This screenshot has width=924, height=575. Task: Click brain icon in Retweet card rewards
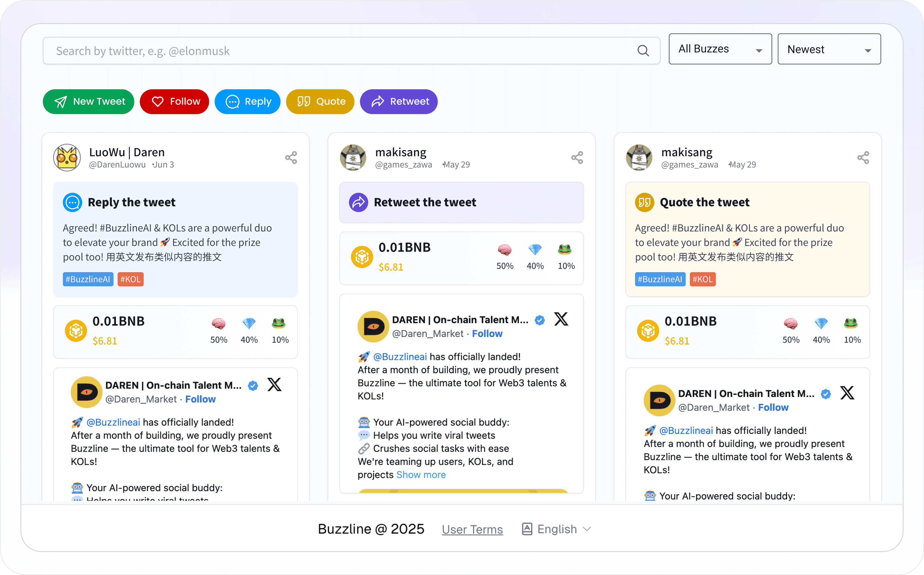505,250
